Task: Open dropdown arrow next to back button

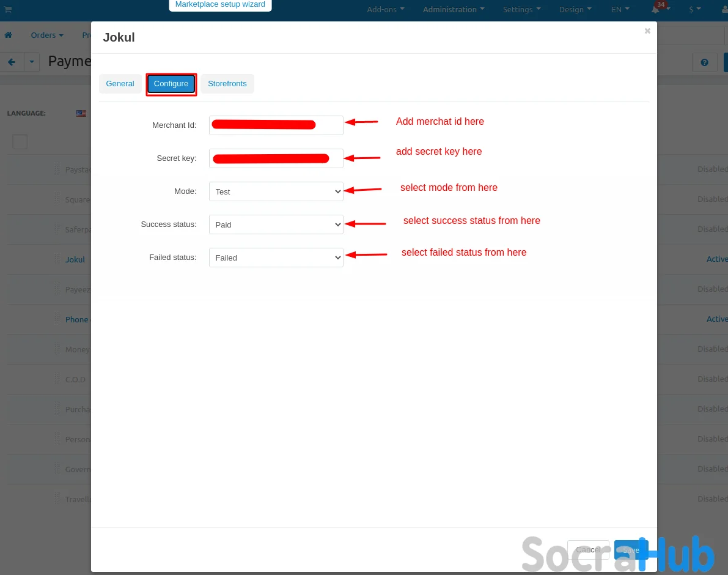Action: [32, 62]
